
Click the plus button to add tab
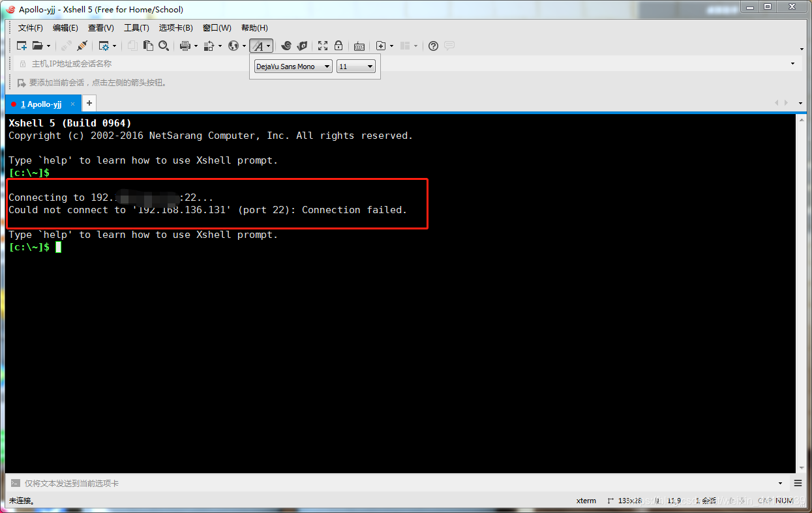(89, 104)
